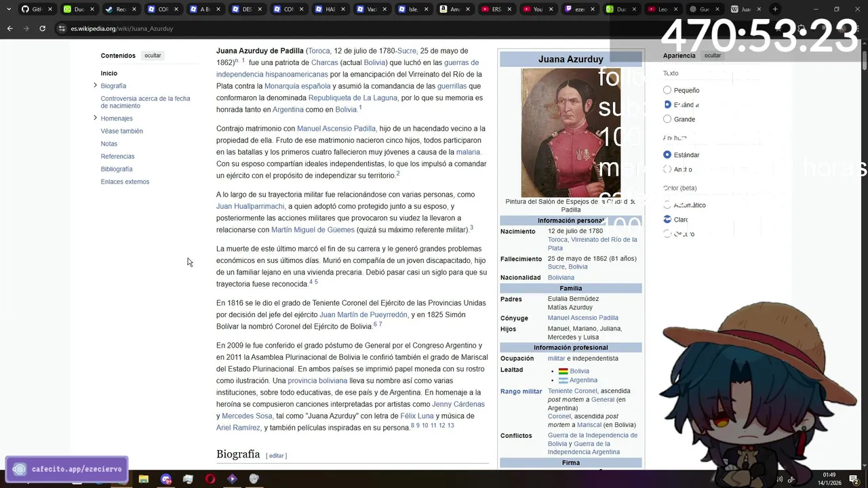Click the Juana Azurduy portrait in infobox
Viewport: 868px width, 488px height.
pyautogui.click(x=570, y=132)
